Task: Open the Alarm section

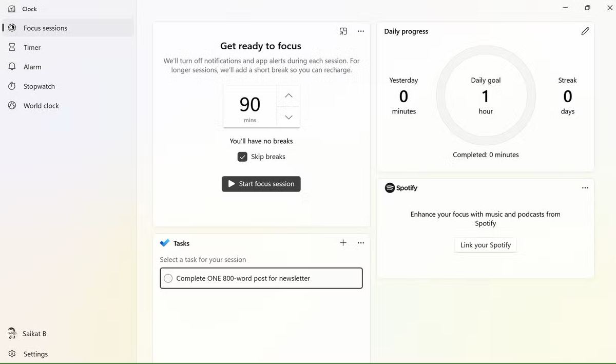Action: [32, 66]
